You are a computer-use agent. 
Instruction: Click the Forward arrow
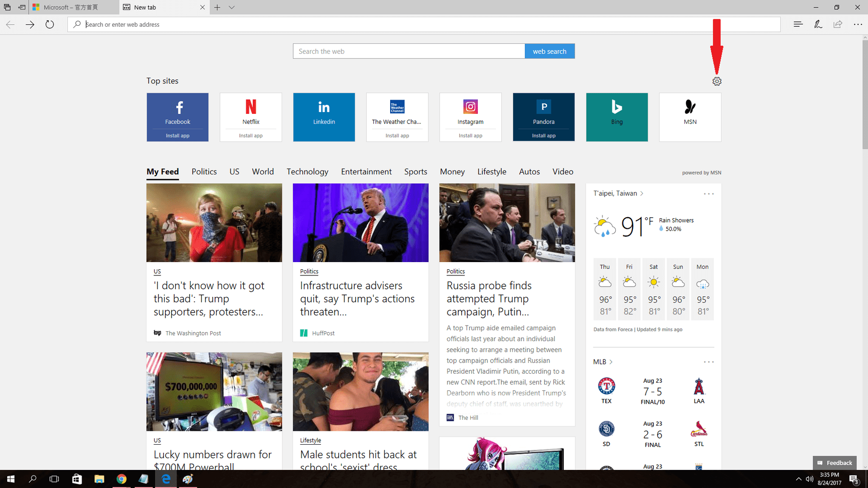tap(30, 24)
